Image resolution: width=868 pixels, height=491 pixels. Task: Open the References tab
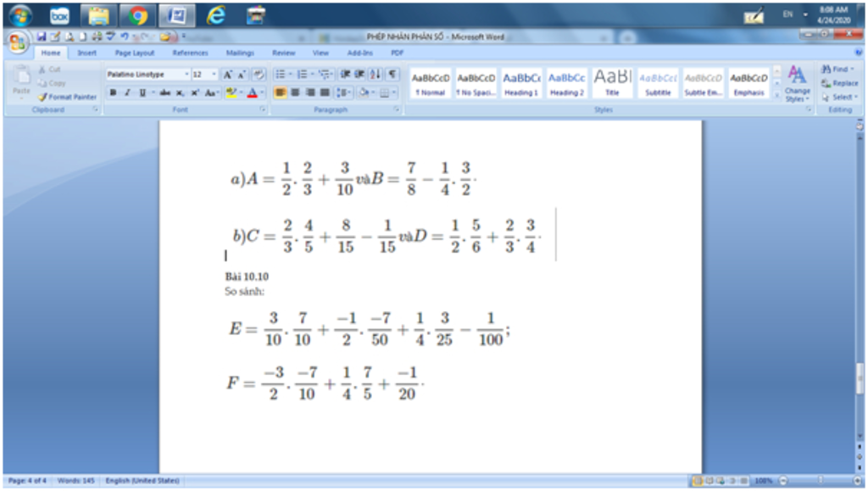pos(190,53)
